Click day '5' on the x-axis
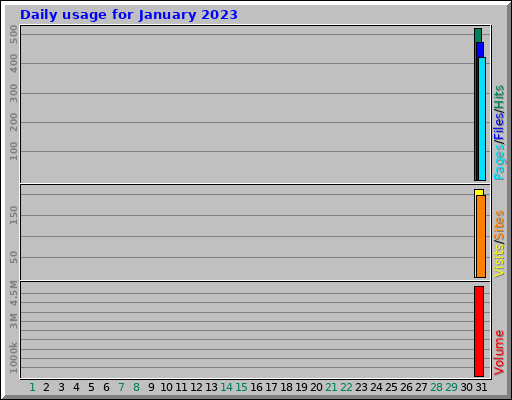Image resolution: width=512 pixels, height=400 pixels. pos(91,387)
